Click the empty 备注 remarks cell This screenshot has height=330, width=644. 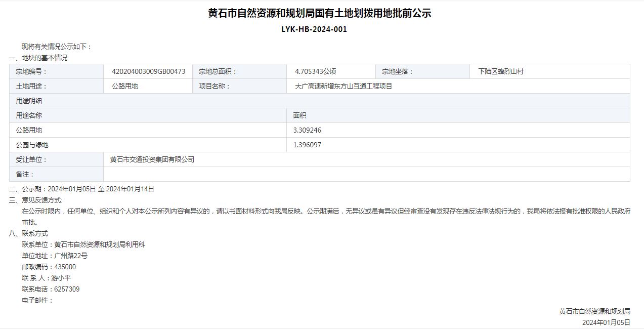tap(366, 174)
